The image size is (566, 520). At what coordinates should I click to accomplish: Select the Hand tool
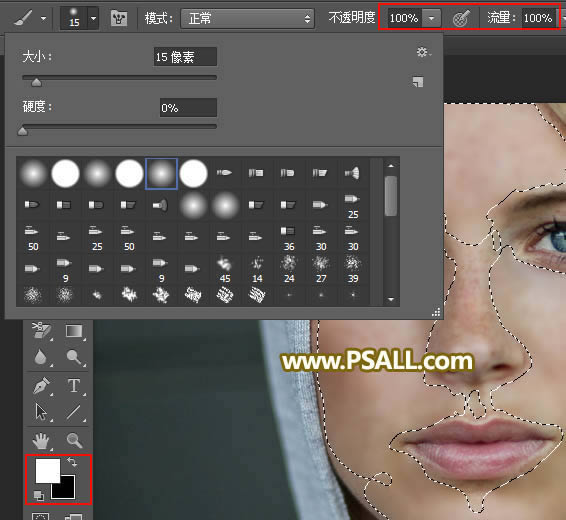tap(41, 441)
